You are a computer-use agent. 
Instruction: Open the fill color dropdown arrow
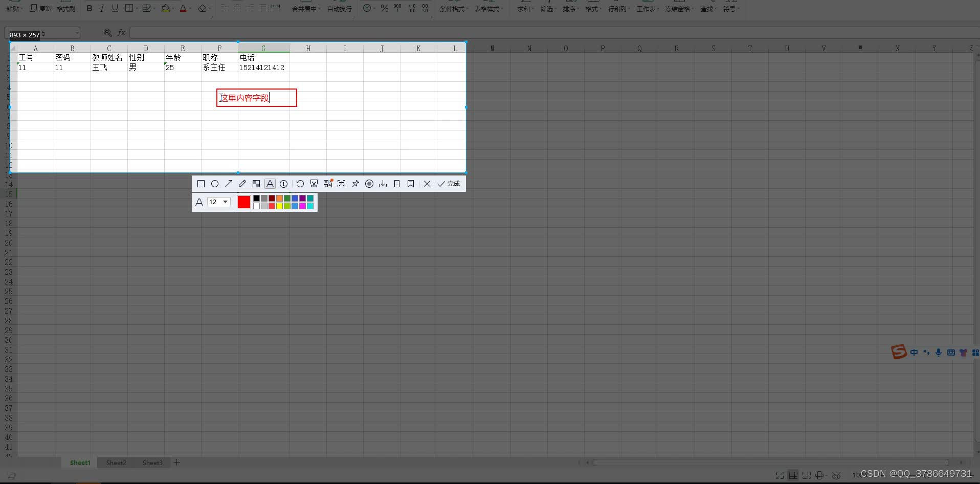click(173, 9)
